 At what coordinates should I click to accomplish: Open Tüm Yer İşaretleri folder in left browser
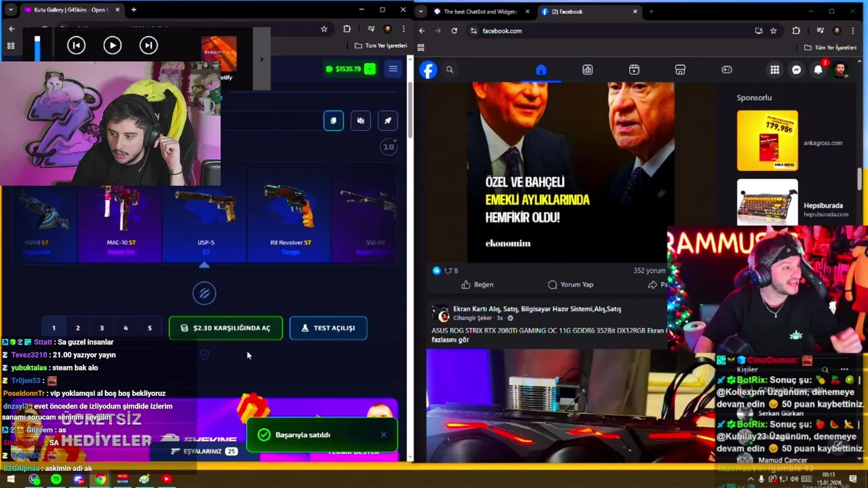coord(381,45)
